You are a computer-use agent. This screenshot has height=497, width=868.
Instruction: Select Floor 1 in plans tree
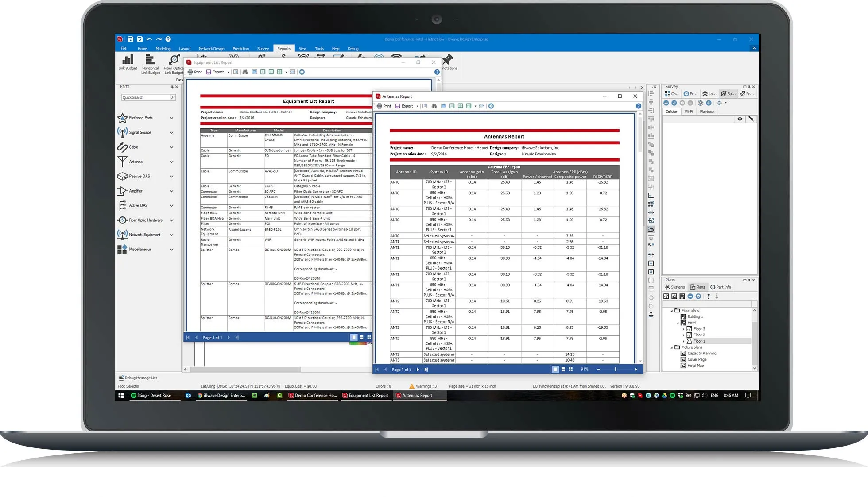tap(699, 341)
